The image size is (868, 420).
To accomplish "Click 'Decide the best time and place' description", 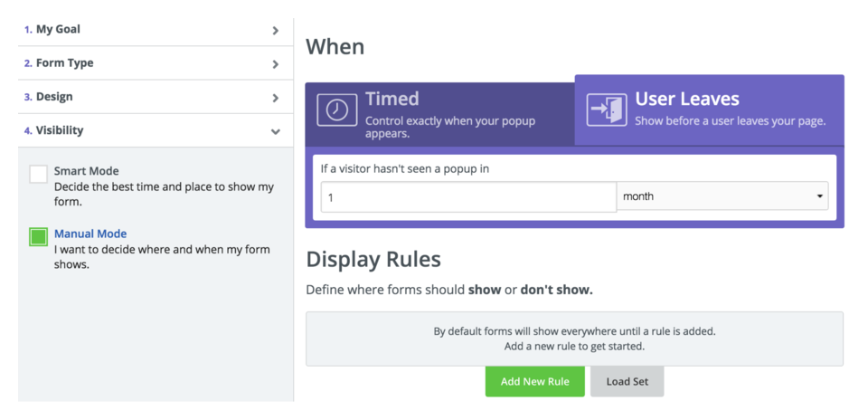I will [164, 195].
